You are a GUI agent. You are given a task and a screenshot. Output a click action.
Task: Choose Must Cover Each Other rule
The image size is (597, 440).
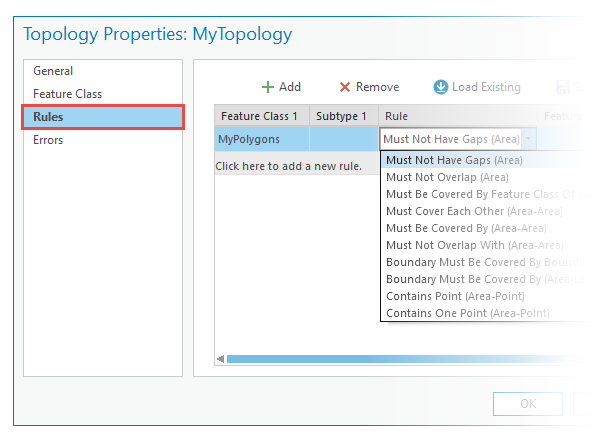click(474, 211)
